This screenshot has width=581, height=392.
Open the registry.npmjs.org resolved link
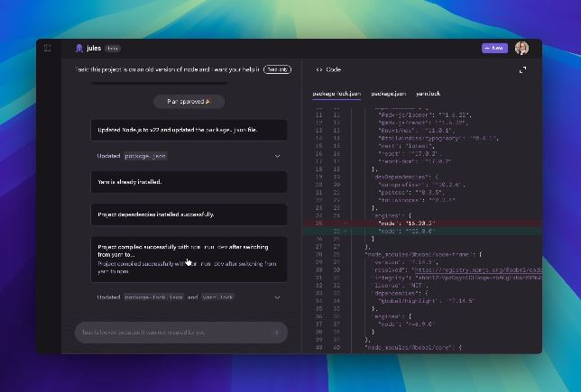point(477,269)
